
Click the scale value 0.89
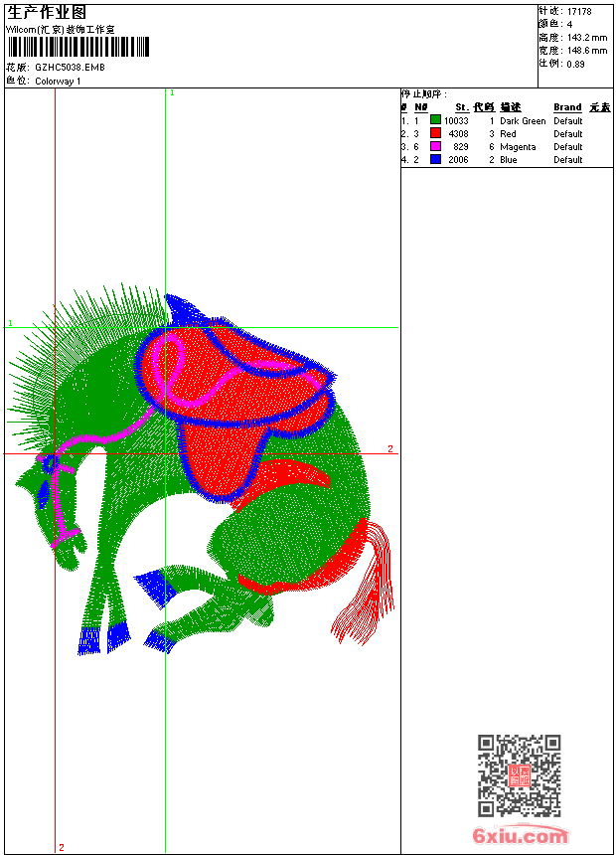pyautogui.click(x=575, y=64)
